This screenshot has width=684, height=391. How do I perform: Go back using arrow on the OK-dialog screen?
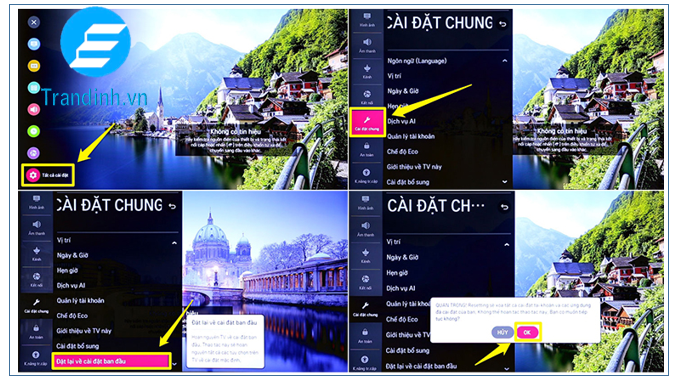tap(505, 207)
